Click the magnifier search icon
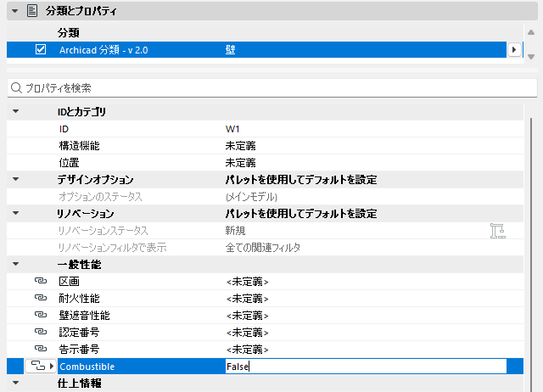543x392 pixels. 16,88
